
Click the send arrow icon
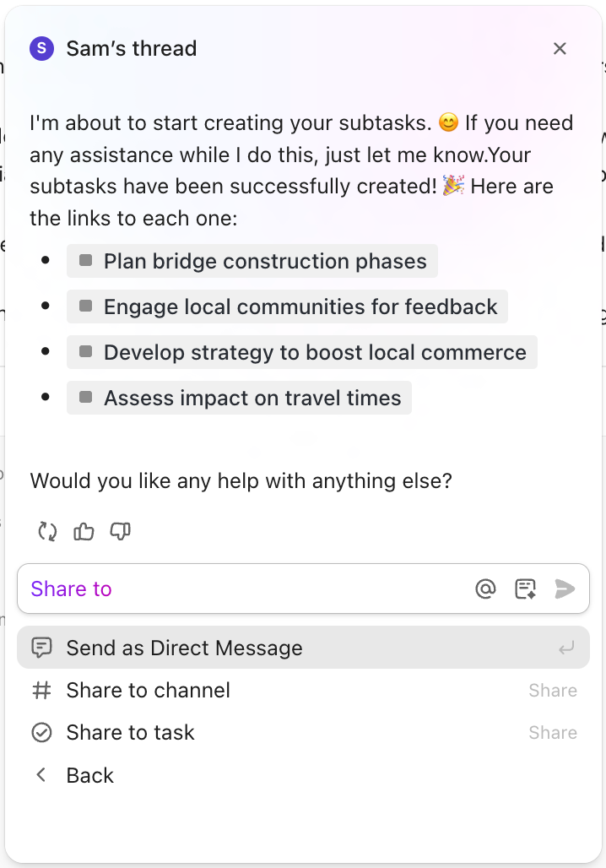coord(565,589)
